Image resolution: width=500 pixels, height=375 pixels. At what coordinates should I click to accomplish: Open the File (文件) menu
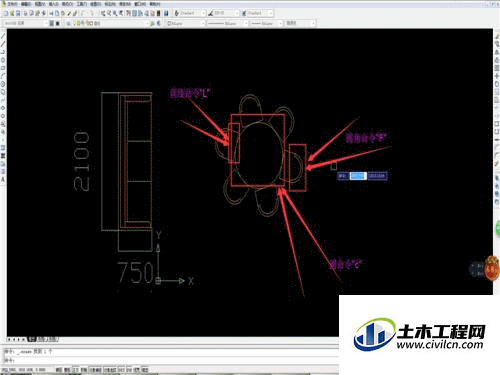(13, 4)
